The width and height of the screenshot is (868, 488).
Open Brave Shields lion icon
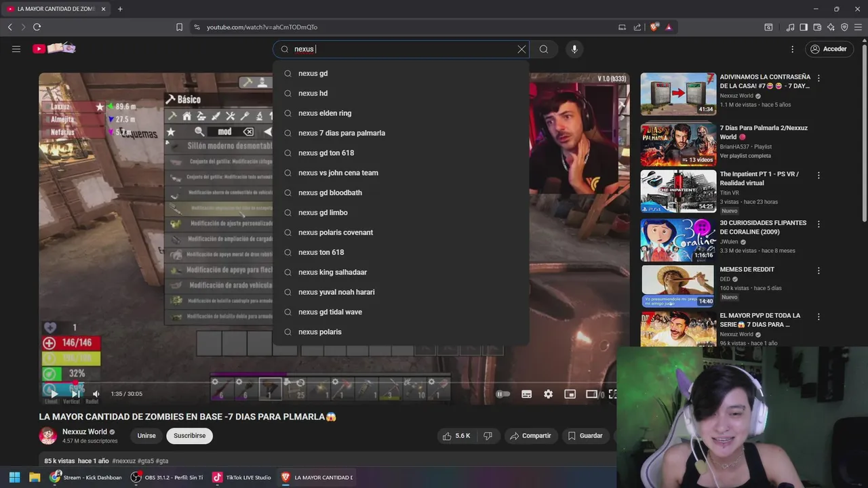654,27
